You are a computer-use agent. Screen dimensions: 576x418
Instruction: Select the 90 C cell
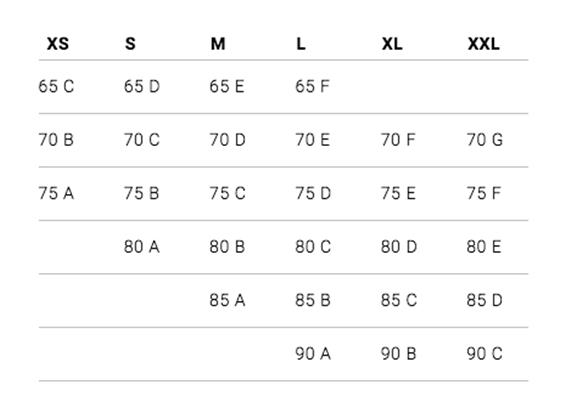coord(485,354)
